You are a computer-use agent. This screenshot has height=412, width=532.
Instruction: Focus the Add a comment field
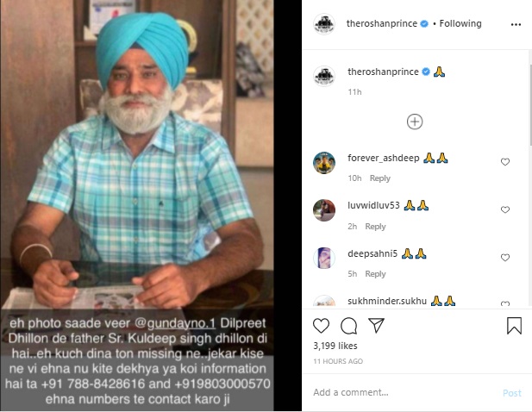click(404, 392)
